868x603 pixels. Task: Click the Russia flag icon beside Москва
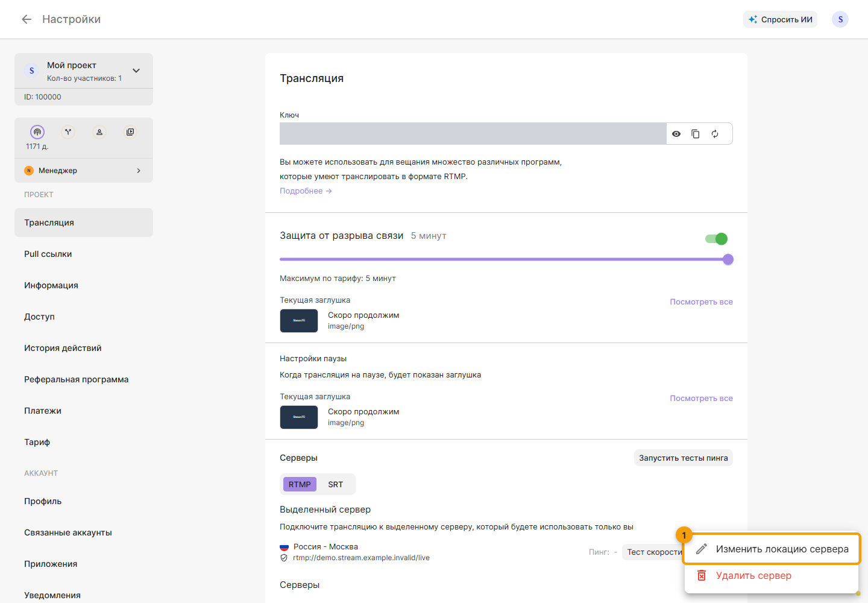coord(284,547)
